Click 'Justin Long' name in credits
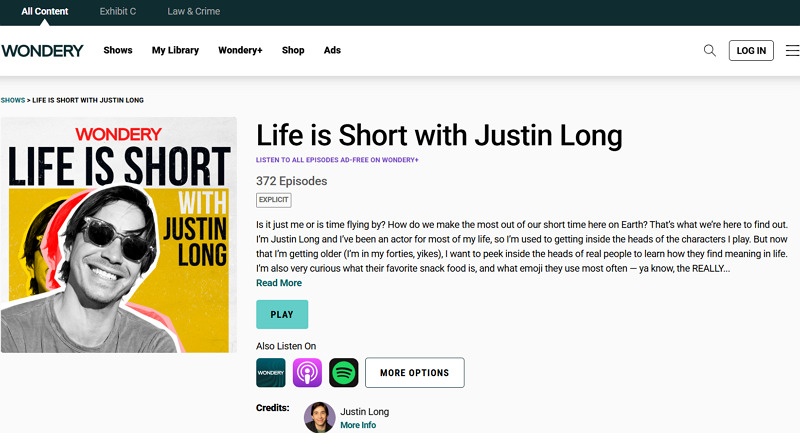The width and height of the screenshot is (800, 447). pos(365,411)
